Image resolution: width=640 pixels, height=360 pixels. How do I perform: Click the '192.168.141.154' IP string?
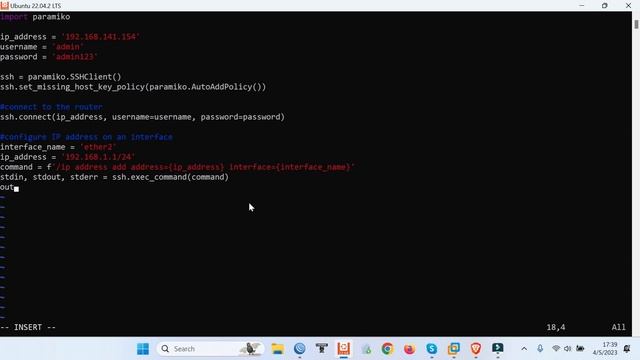click(100, 37)
